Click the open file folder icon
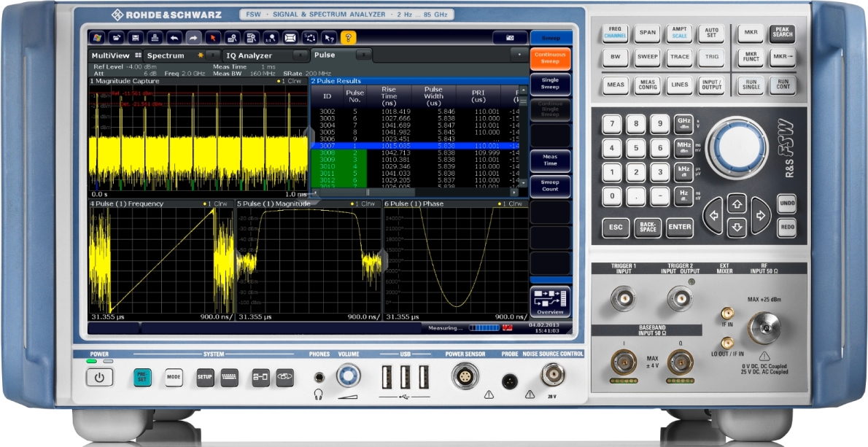The image size is (868, 447). coord(116,37)
